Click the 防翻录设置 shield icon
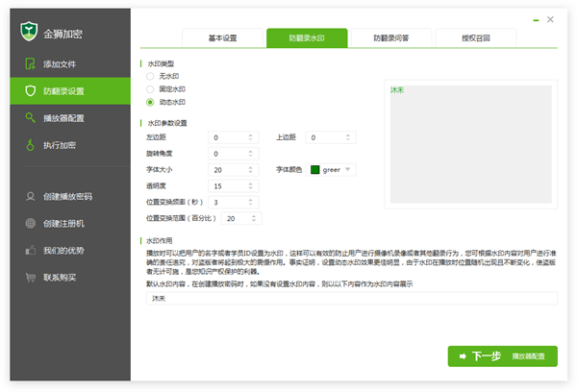 click(x=30, y=90)
